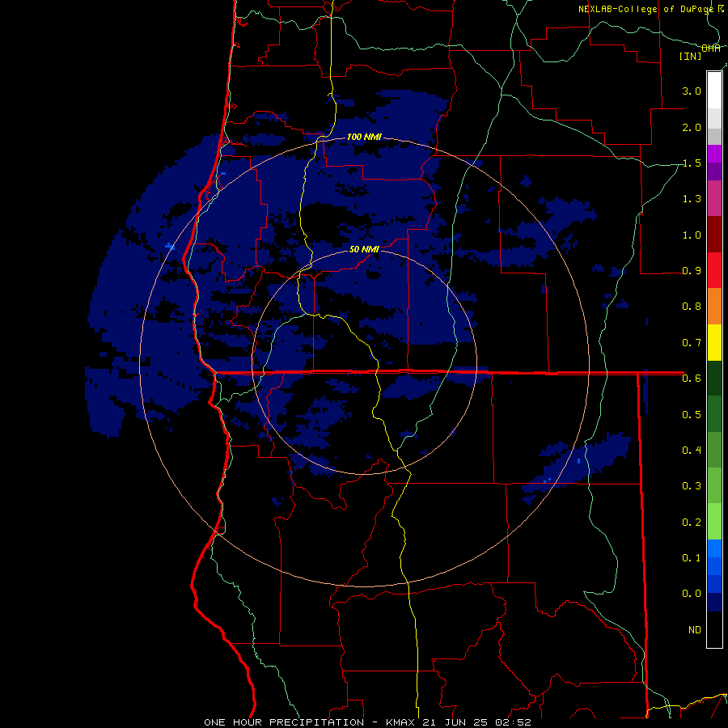Click the 0.0 legend value

692,594
